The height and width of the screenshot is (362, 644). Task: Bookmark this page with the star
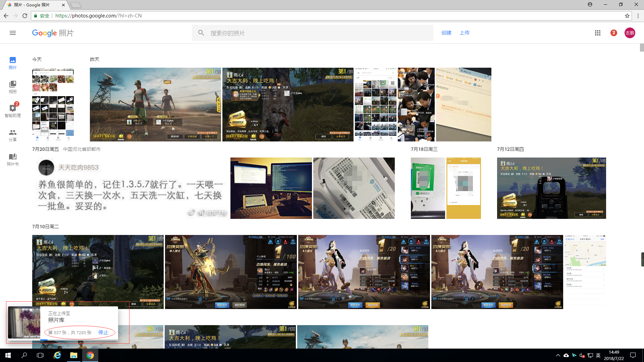point(627,16)
